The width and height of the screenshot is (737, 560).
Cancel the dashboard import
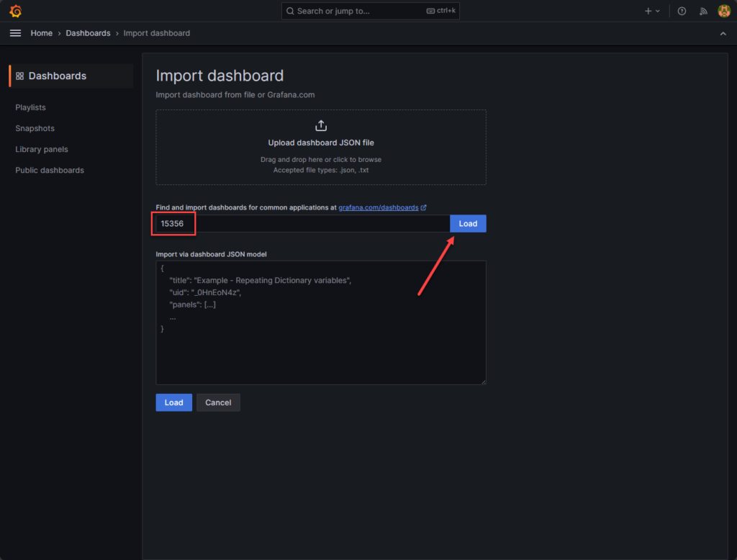218,402
